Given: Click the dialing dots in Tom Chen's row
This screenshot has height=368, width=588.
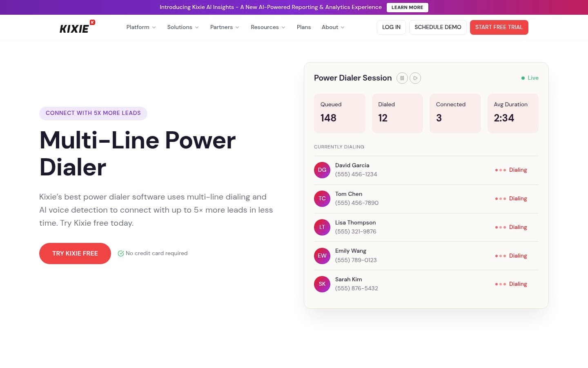Looking at the screenshot, I should [x=501, y=199].
